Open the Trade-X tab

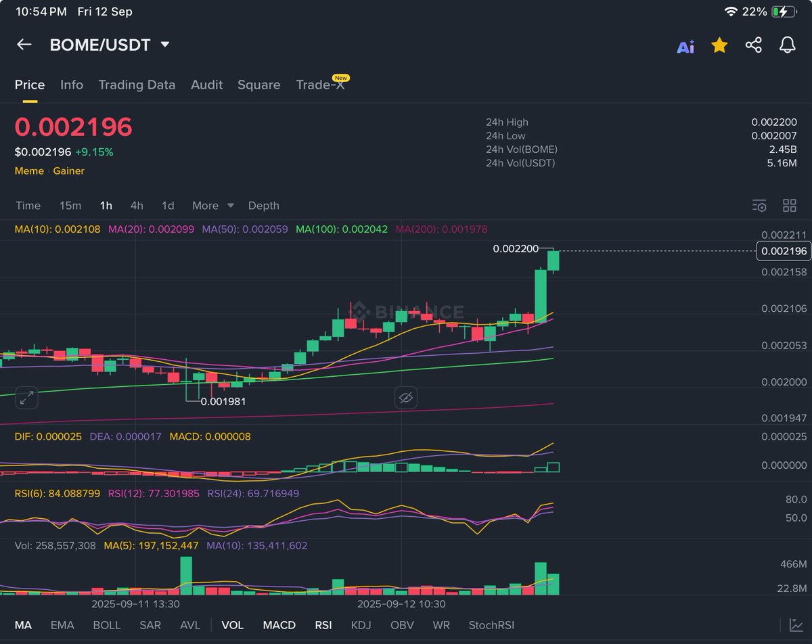click(x=321, y=85)
